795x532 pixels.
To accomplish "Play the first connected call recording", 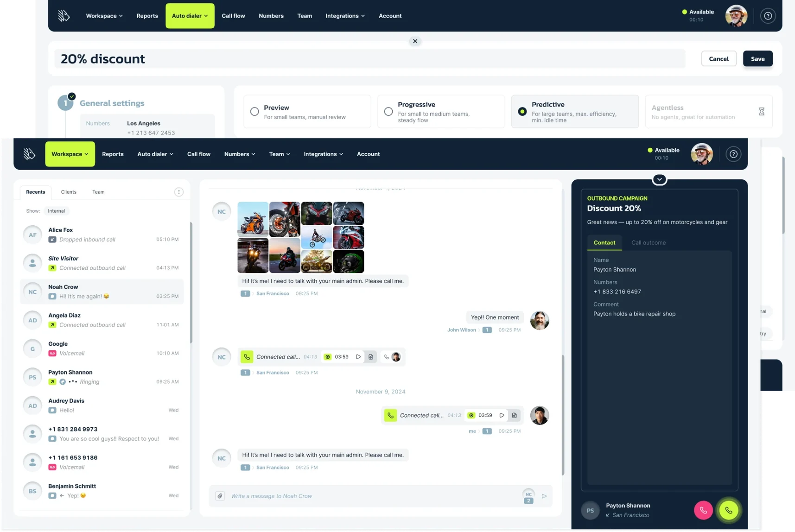I will (x=358, y=357).
